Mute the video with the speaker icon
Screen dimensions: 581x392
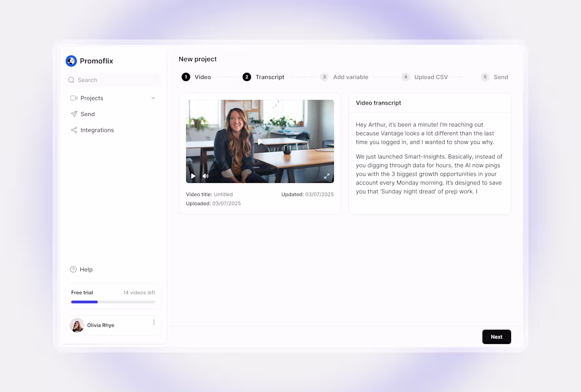205,176
